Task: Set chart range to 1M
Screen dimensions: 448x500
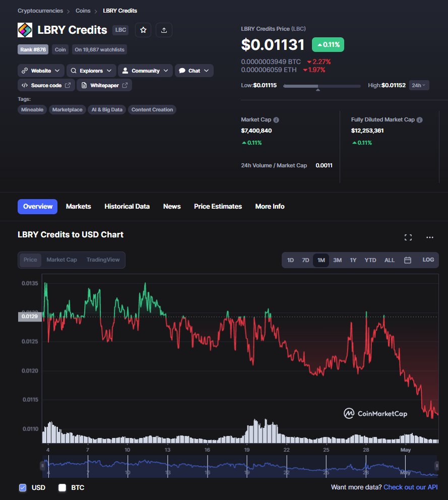Action: click(321, 260)
